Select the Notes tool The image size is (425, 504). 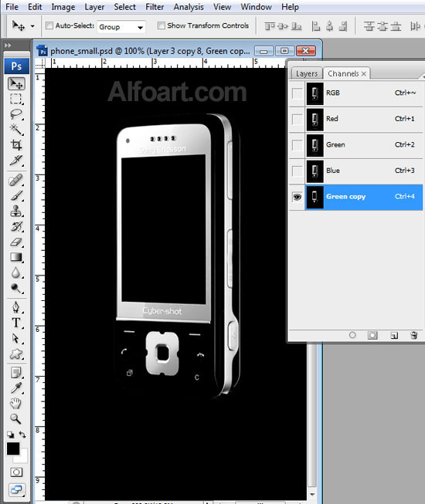click(16, 373)
